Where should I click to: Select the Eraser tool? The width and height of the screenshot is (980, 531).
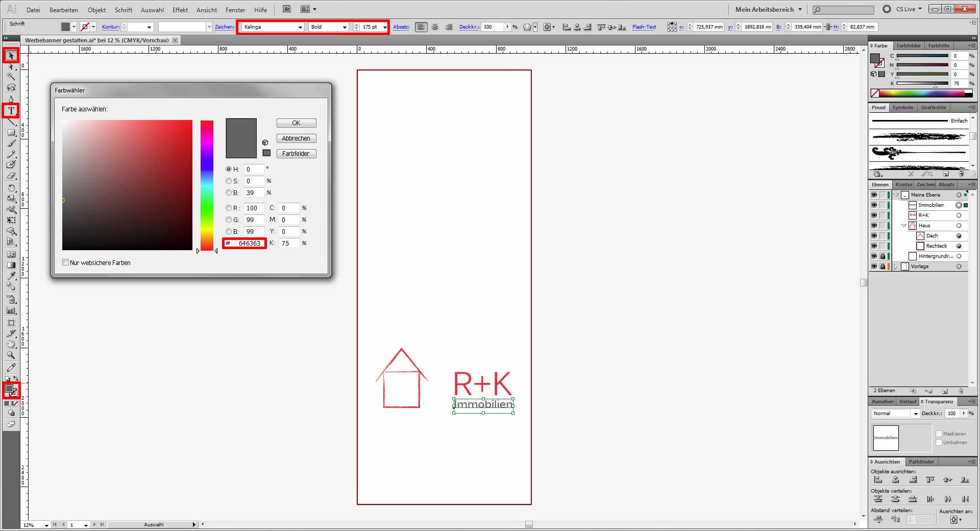coord(11,176)
